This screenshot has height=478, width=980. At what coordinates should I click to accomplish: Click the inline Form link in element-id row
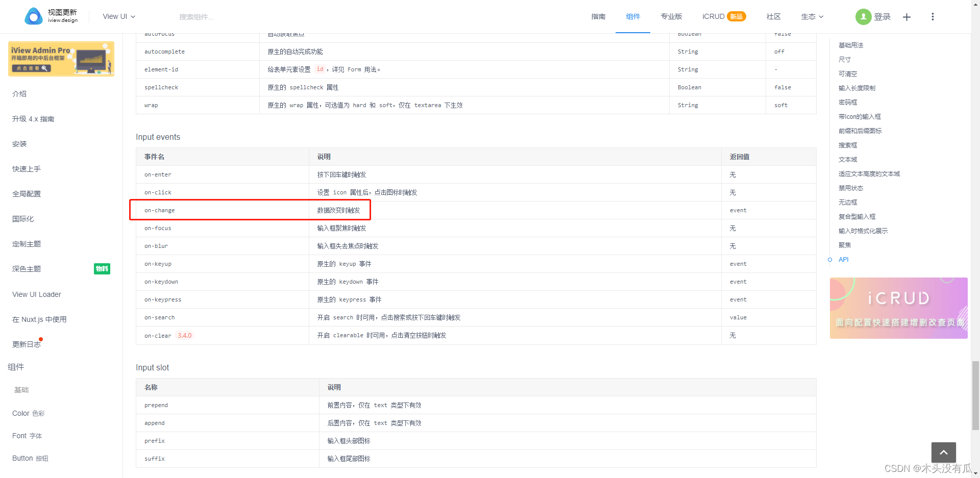(x=354, y=69)
